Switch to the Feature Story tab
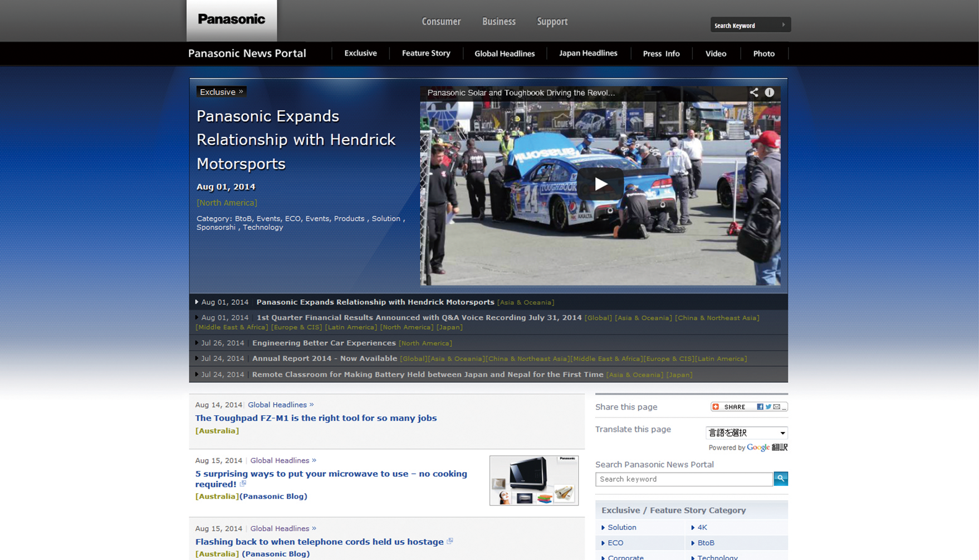The image size is (979, 560). pos(426,53)
